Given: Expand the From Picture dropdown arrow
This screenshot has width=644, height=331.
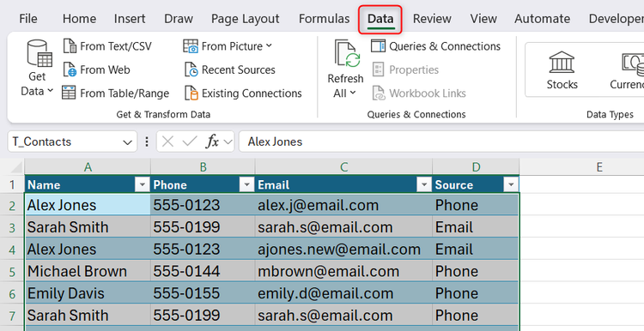Looking at the screenshot, I should 269,46.
